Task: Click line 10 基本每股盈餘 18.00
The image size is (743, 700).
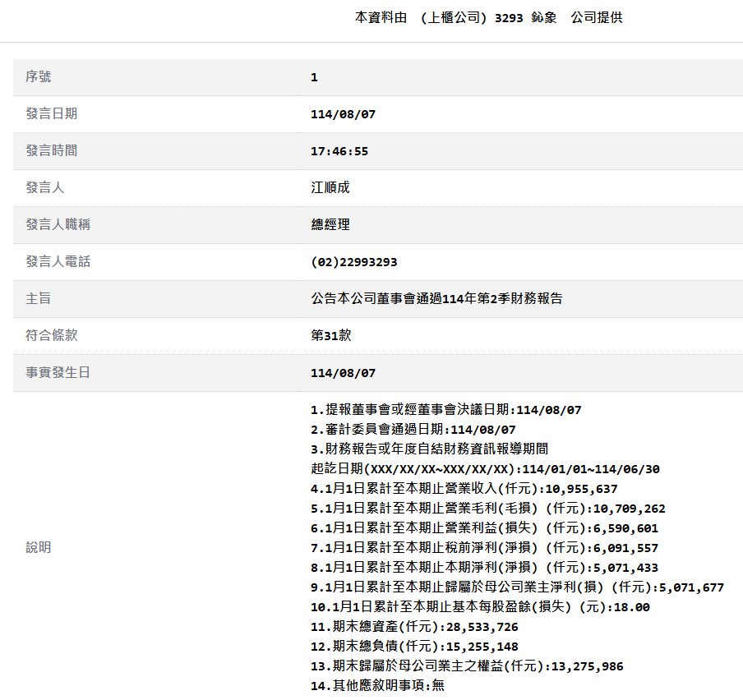Action: pos(481,606)
